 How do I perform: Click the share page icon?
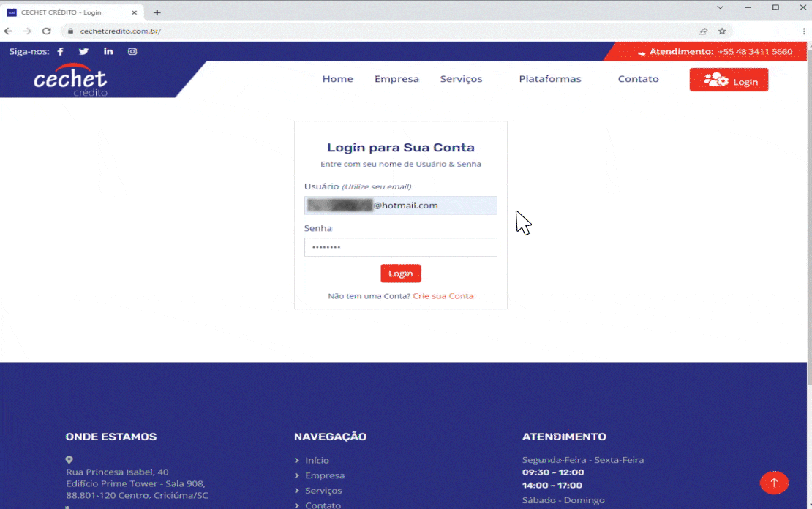[x=702, y=31]
